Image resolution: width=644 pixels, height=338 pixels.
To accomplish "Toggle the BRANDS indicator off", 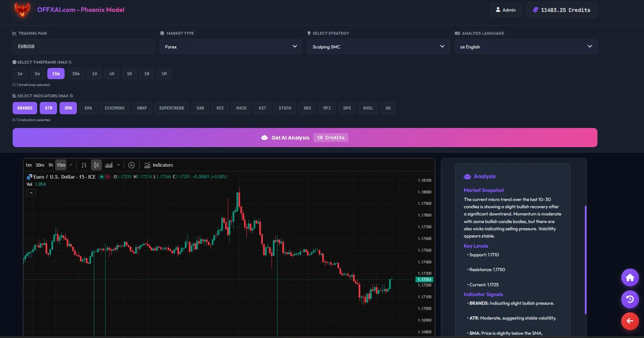I will pyautogui.click(x=25, y=108).
